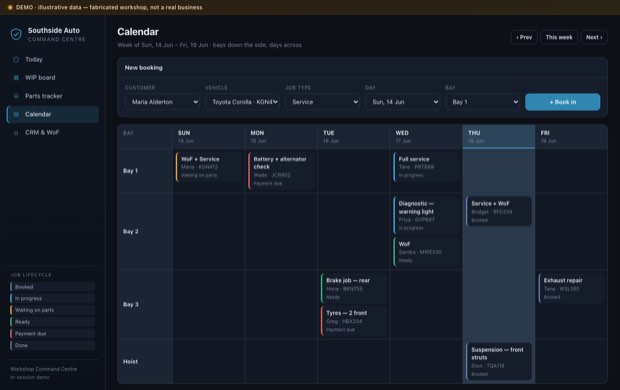Open the Service + WoF booking for Bridget
Screen dimensions: 620x390
pyautogui.click(x=499, y=212)
